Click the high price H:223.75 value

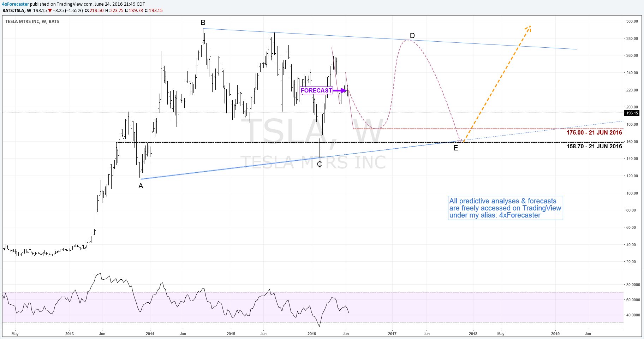click(x=114, y=11)
